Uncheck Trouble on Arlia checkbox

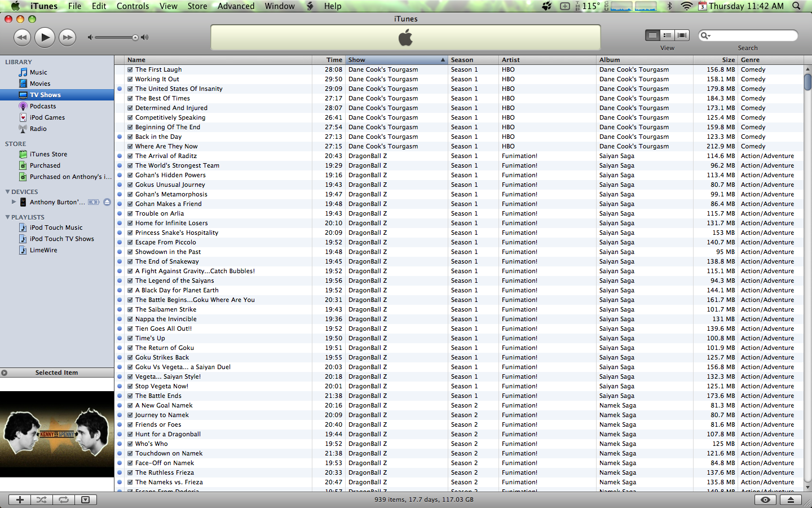click(x=130, y=214)
